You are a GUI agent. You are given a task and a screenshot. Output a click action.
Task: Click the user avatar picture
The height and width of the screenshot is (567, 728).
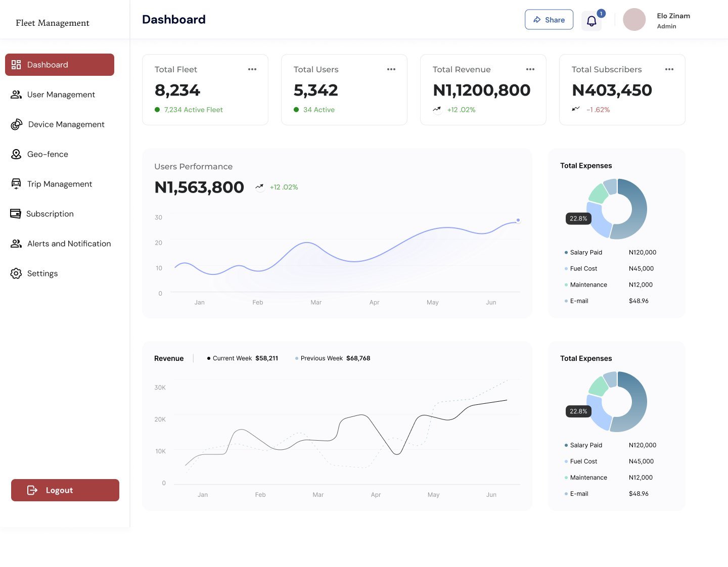[x=634, y=20]
